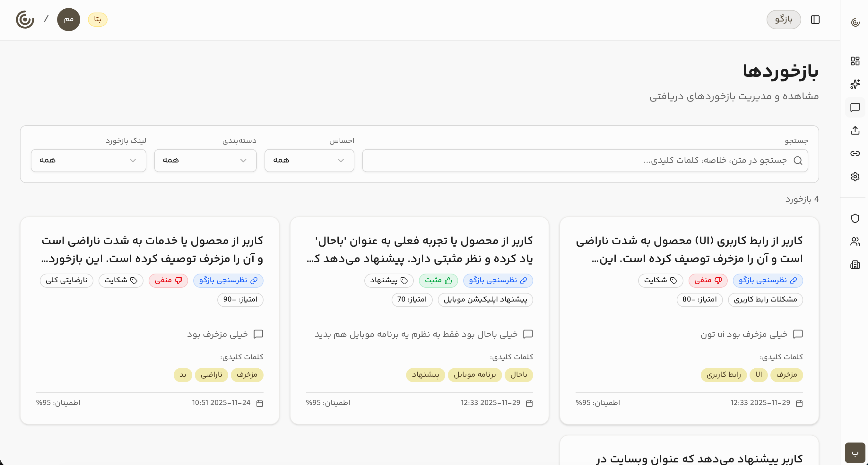Open the لینک بازخورد filter dropdown
The image size is (868, 465).
tap(88, 161)
